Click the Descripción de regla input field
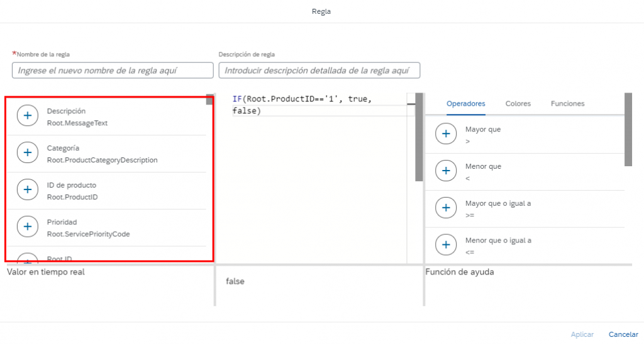644x345 pixels. click(x=319, y=71)
